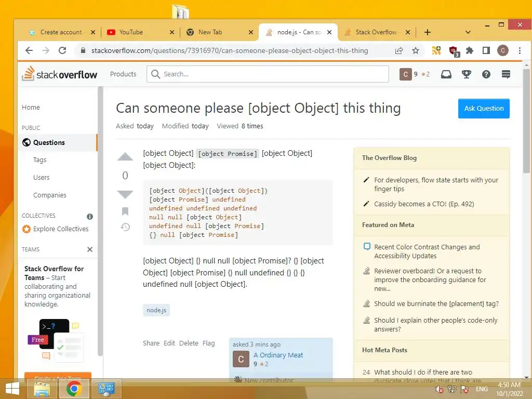
Task: Show question activity history
Action: pyautogui.click(x=125, y=227)
